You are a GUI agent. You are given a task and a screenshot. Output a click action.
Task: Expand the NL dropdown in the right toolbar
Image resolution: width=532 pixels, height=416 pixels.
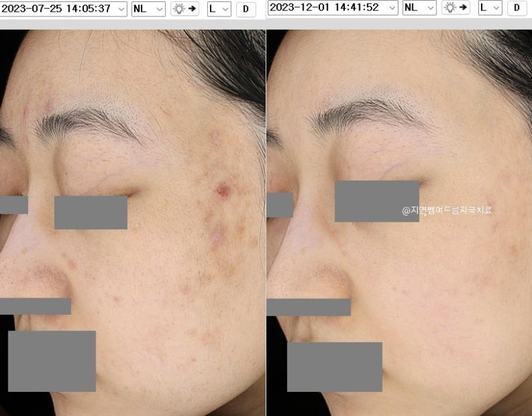[419, 8]
